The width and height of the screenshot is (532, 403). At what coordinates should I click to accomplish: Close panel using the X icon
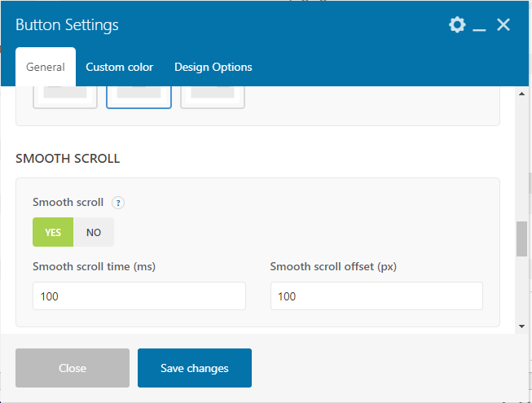point(503,25)
